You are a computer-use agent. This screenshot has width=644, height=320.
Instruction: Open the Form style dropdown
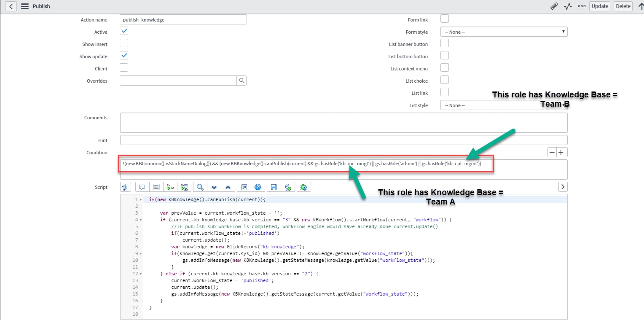pyautogui.click(x=504, y=32)
